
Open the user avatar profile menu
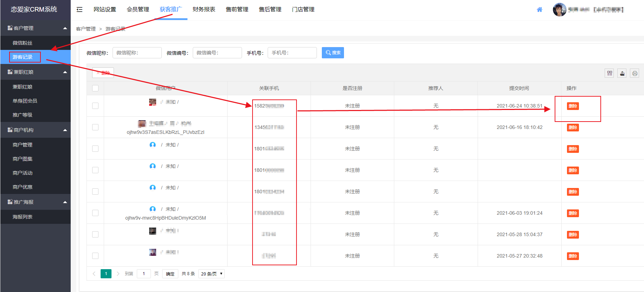click(x=559, y=9)
